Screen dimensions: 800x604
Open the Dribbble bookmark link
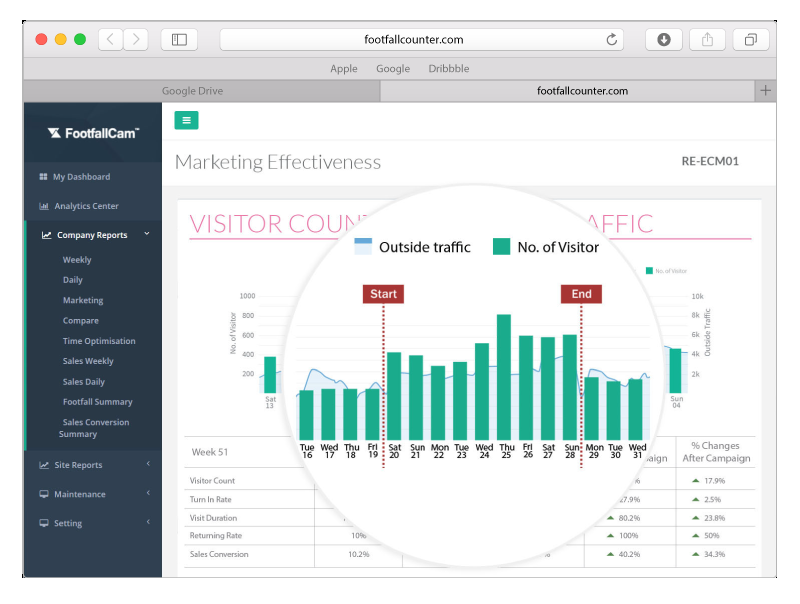tap(448, 69)
